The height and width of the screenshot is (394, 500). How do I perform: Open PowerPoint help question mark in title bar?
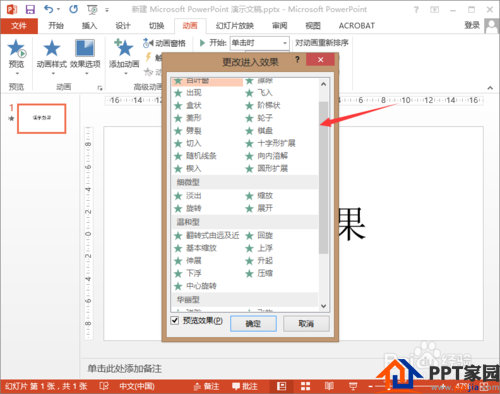point(416,10)
